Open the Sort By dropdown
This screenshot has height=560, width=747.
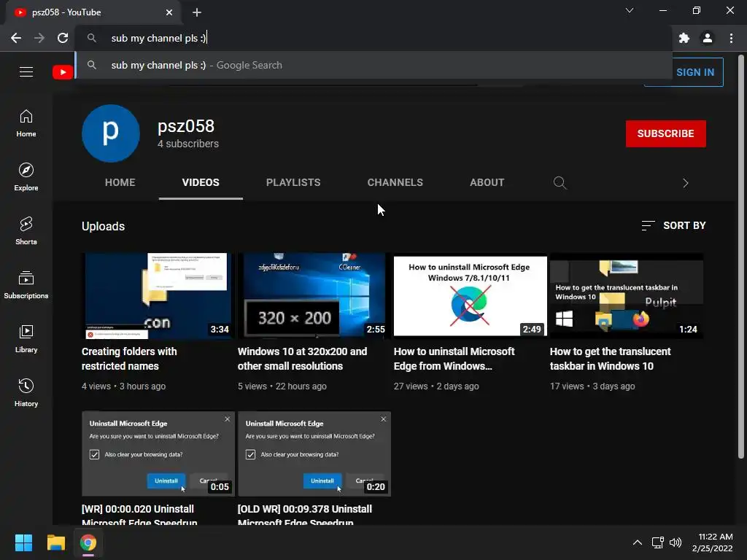[x=673, y=225]
